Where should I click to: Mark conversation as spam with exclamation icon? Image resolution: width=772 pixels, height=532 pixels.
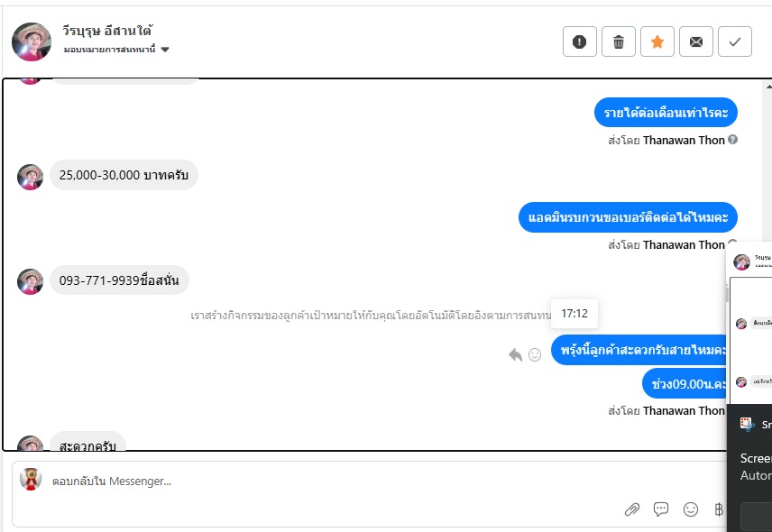580,41
